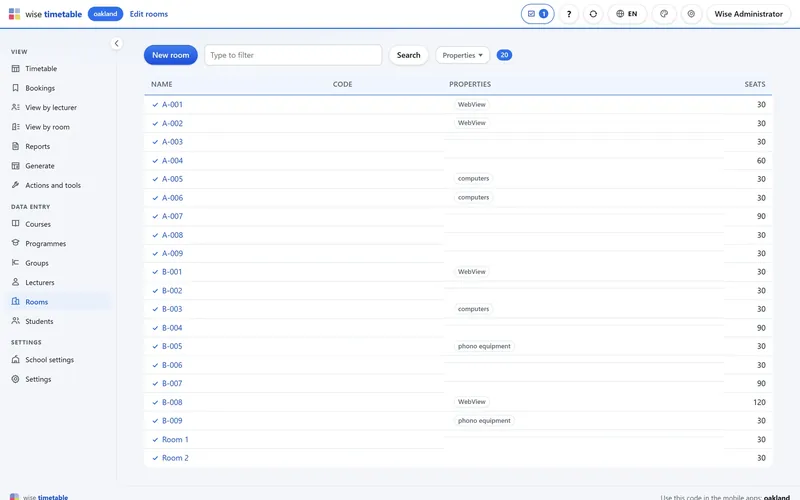Viewport: 800px width, 500px height.
Task: Go to Programmes data entry
Action: (45, 243)
